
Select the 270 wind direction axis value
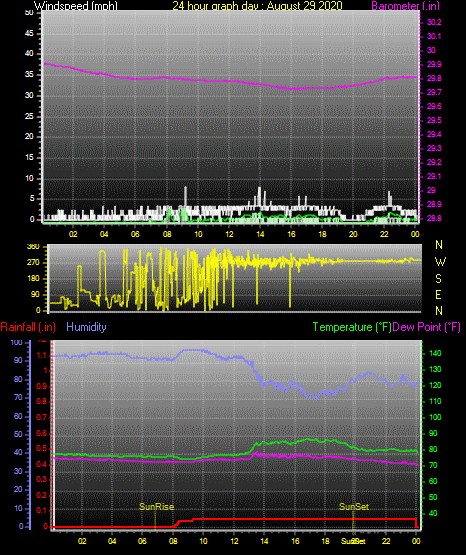pos(33,263)
